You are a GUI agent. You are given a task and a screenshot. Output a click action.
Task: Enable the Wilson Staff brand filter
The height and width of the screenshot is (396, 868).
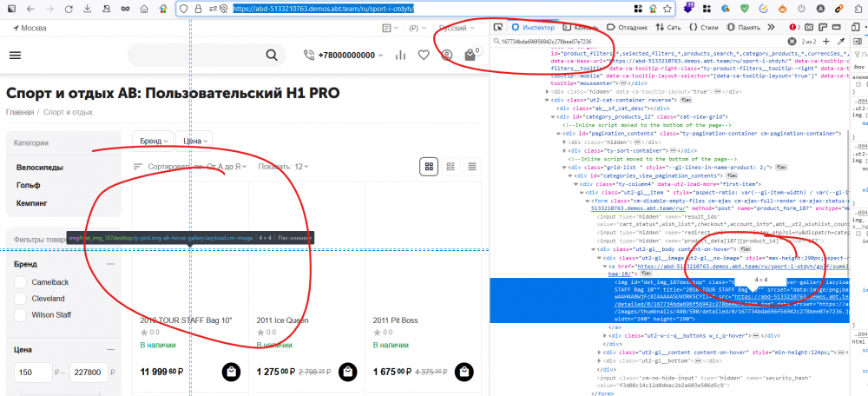[x=22, y=313]
